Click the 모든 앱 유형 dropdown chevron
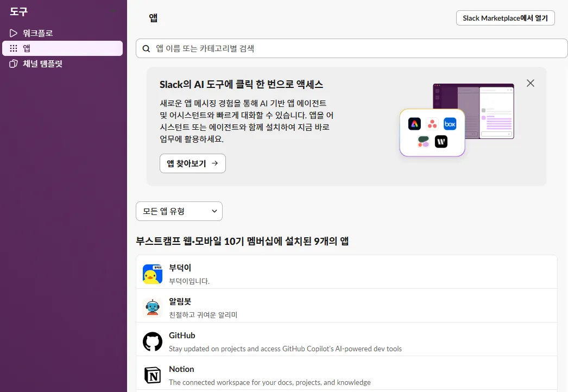This screenshot has height=392, width=568. click(214, 211)
